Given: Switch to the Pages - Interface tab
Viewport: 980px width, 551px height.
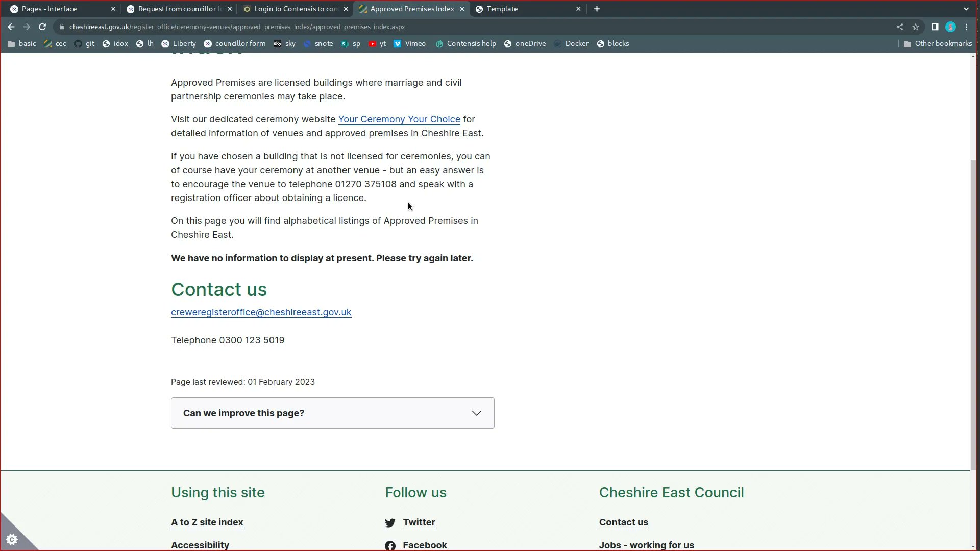Looking at the screenshot, I should [50, 9].
